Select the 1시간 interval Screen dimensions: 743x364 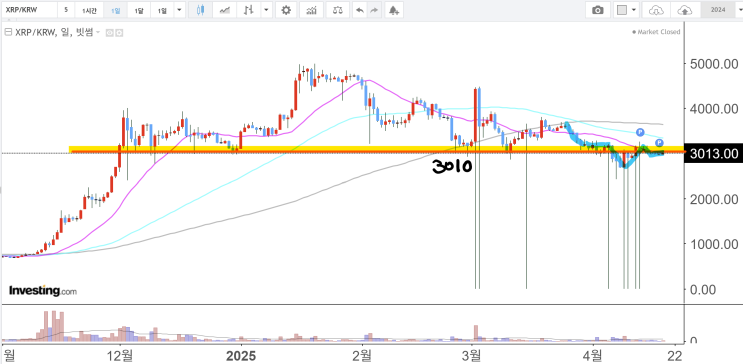pos(88,10)
